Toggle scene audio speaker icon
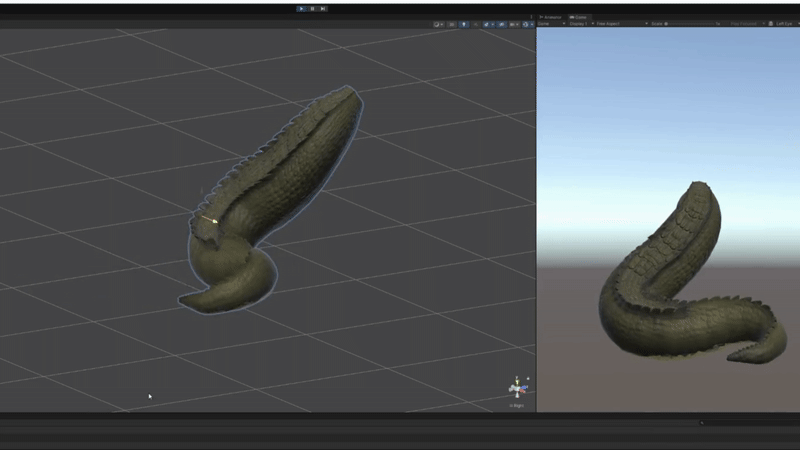 point(476,24)
